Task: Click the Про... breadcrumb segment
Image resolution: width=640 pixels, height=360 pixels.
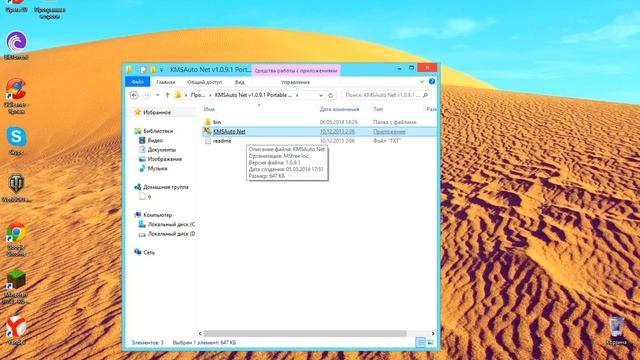Action: click(x=198, y=95)
